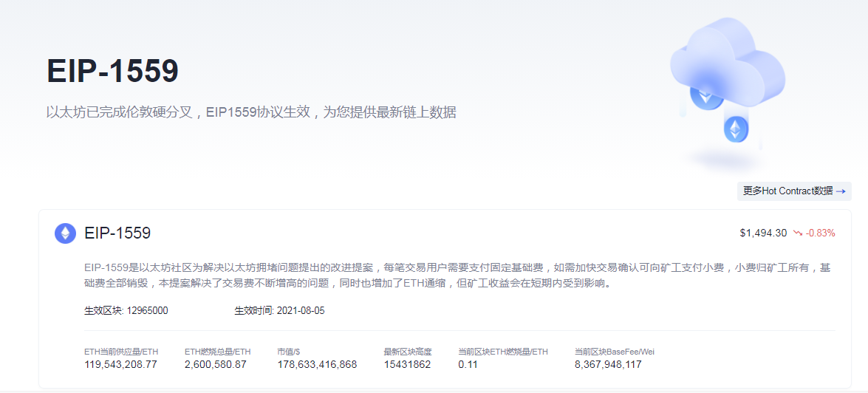The image size is (868, 393).
Task: Click the price $1,494.30
Action: [763, 233]
